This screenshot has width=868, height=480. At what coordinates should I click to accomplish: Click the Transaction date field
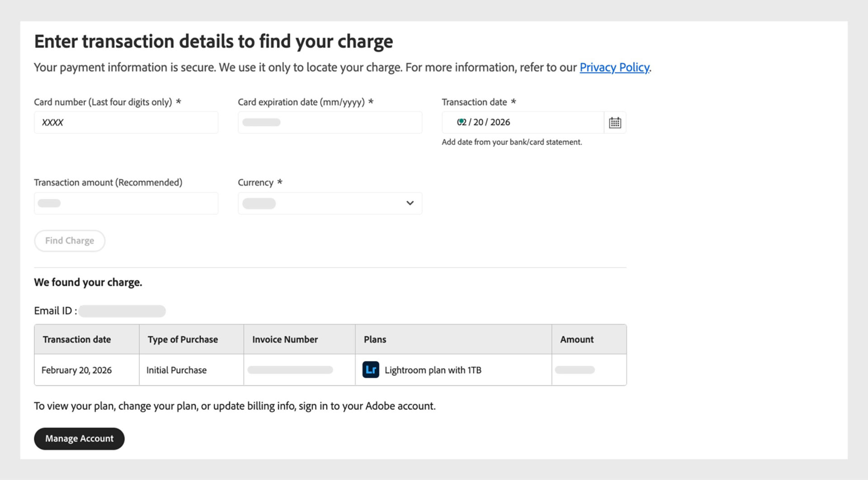pyautogui.click(x=522, y=122)
